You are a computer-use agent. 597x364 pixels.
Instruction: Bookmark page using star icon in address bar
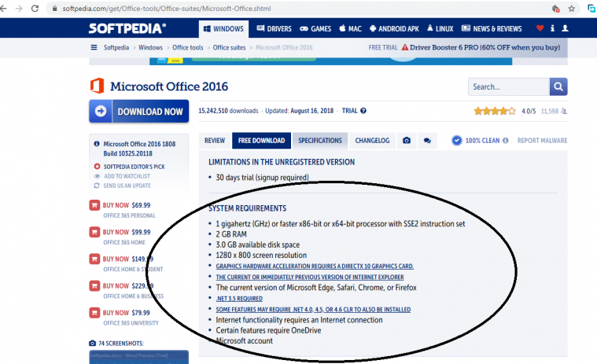tap(572, 9)
